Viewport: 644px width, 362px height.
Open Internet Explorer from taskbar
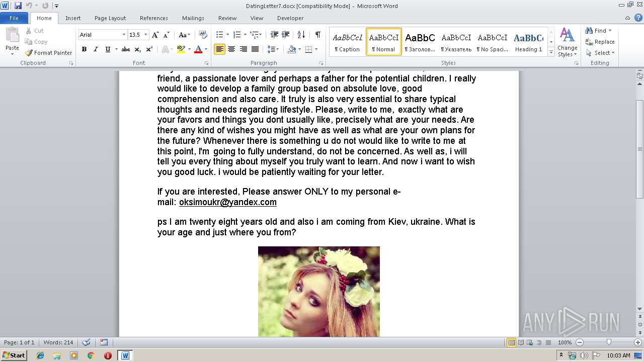pyautogui.click(x=40, y=355)
